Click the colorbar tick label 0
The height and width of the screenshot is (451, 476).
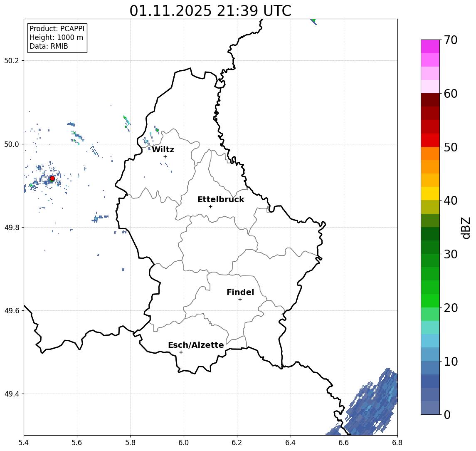pyautogui.click(x=447, y=414)
